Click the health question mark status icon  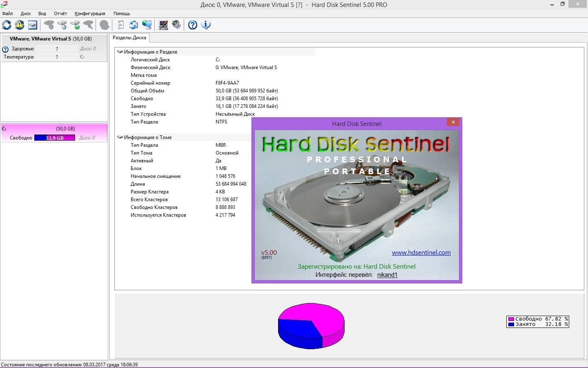5,49
